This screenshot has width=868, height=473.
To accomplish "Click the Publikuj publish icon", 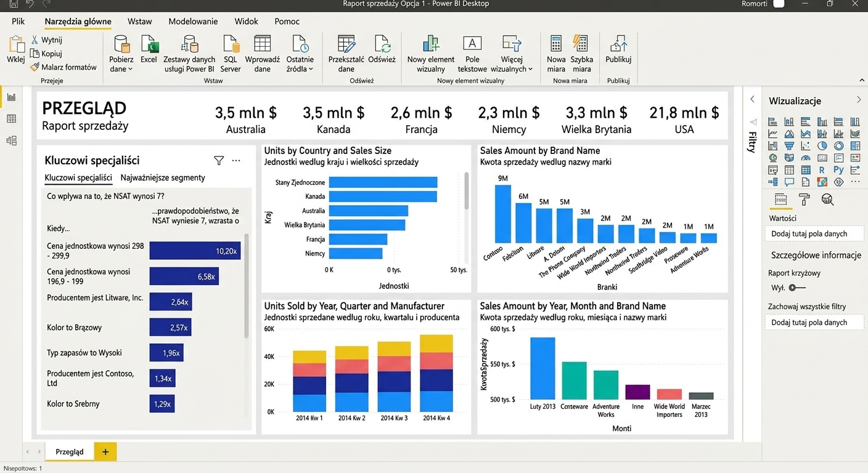I will pos(618,44).
